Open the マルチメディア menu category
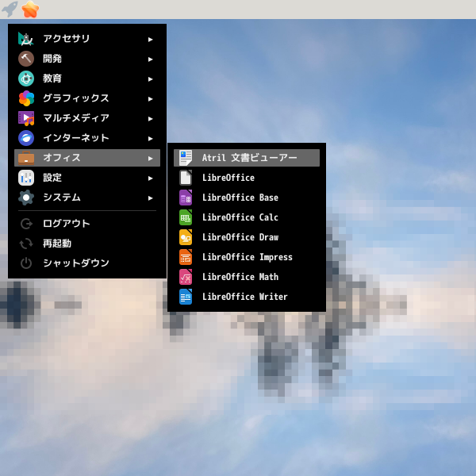The image size is (476, 476). point(87,118)
